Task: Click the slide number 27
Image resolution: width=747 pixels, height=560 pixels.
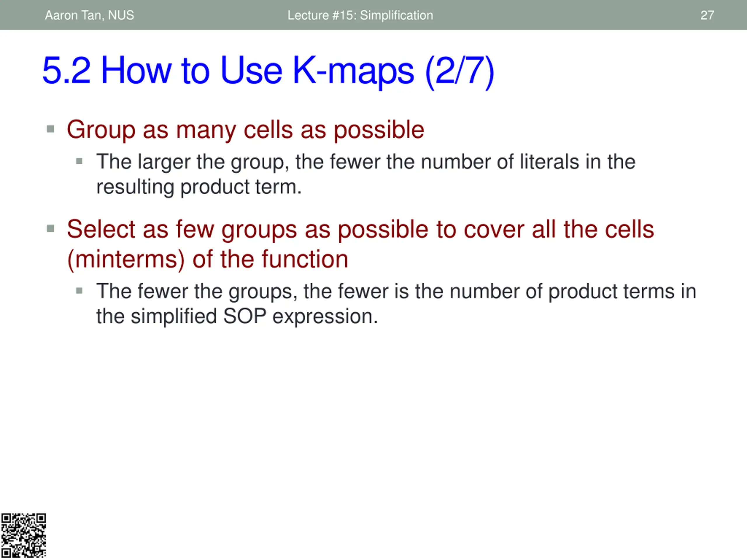Action: point(707,15)
